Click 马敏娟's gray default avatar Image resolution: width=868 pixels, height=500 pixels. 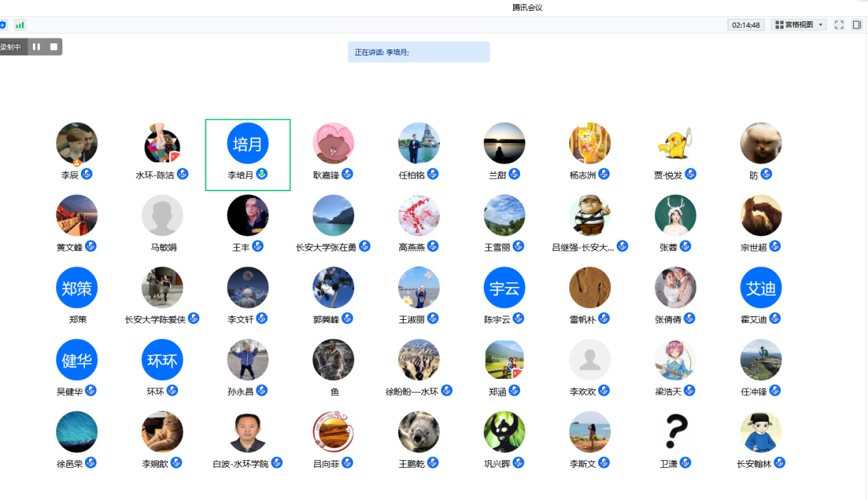point(162,215)
